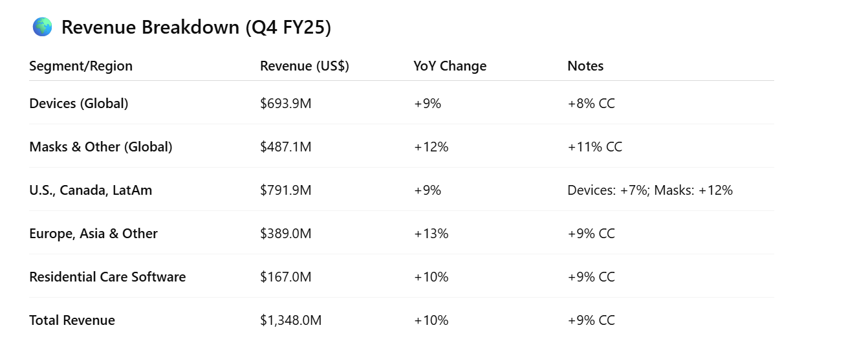Click the YoY Change column header
Screen dimensions: 868x354
pos(450,66)
